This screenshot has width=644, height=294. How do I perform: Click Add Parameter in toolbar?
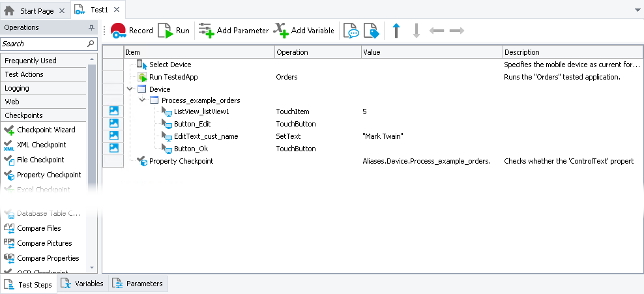[233, 31]
